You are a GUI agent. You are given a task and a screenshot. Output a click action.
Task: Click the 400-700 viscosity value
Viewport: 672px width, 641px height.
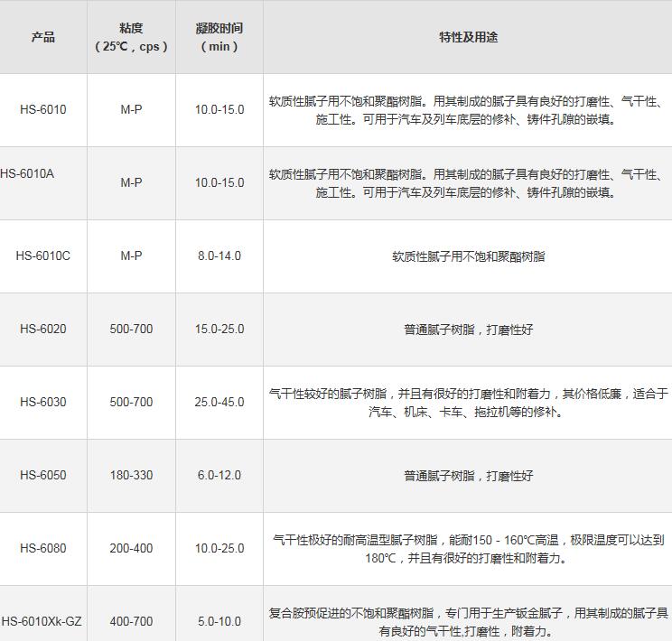(x=131, y=621)
